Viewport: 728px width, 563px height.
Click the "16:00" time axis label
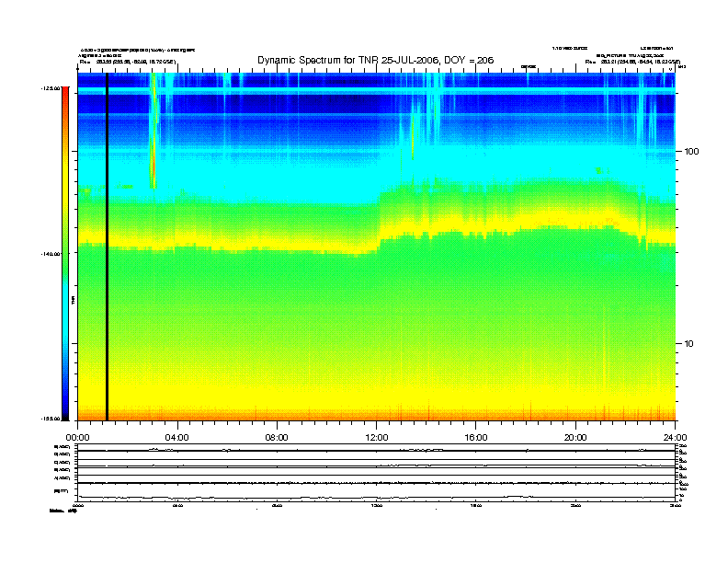coord(476,438)
